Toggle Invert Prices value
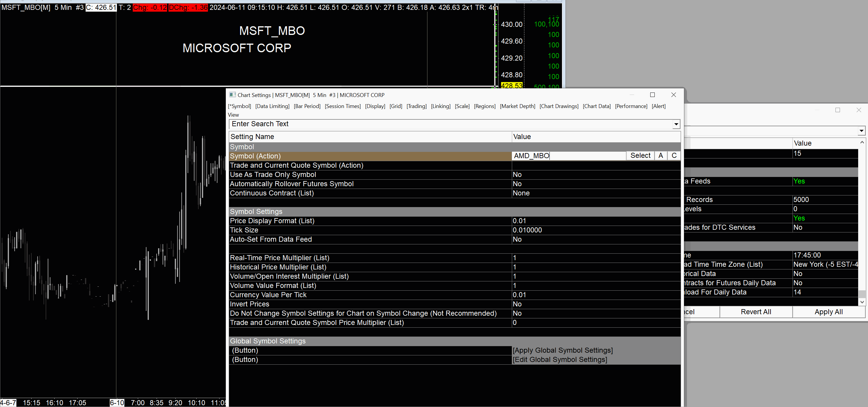This screenshot has width=868, height=407. [517, 304]
